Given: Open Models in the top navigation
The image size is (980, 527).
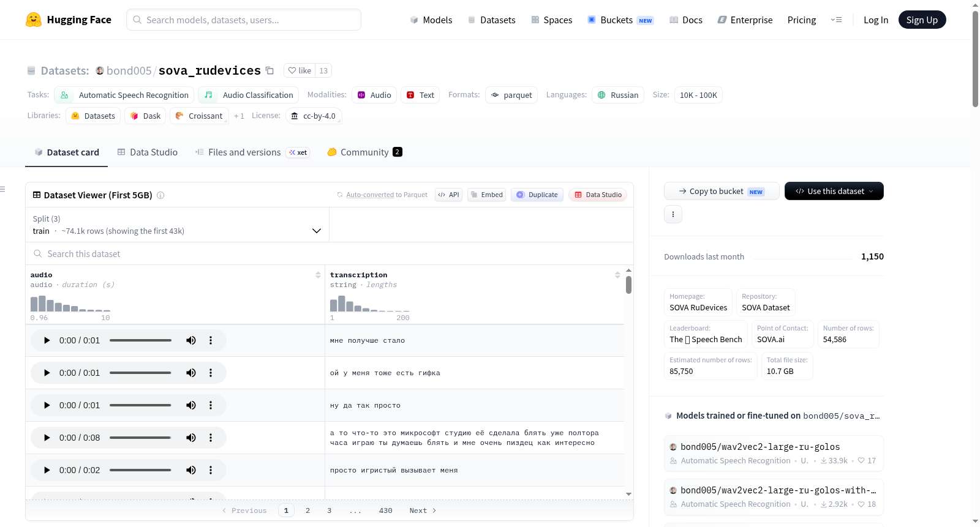Looking at the screenshot, I should [x=431, y=20].
